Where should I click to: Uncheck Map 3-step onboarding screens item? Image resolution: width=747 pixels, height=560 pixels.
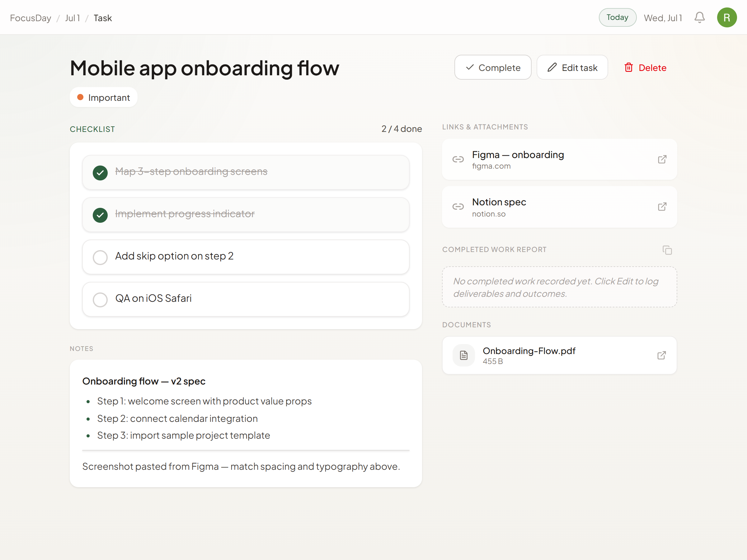pyautogui.click(x=100, y=173)
